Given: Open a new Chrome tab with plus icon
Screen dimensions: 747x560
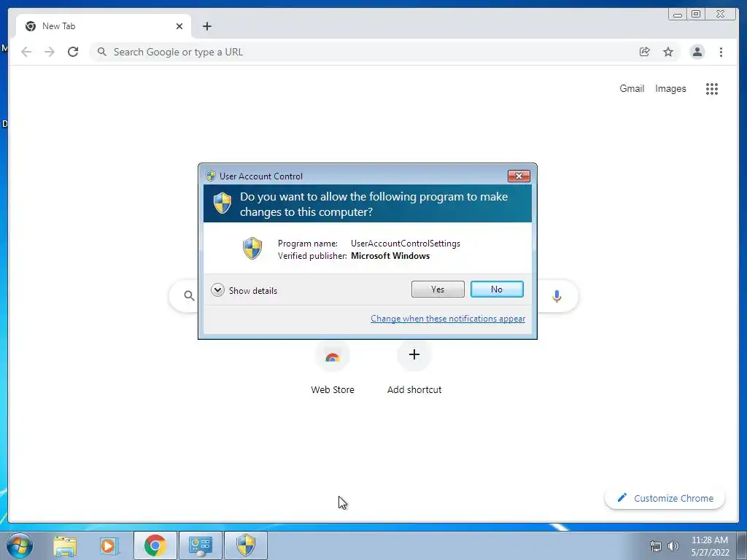Looking at the screenshot, I should pyautogui.click(x=206, y=26).
